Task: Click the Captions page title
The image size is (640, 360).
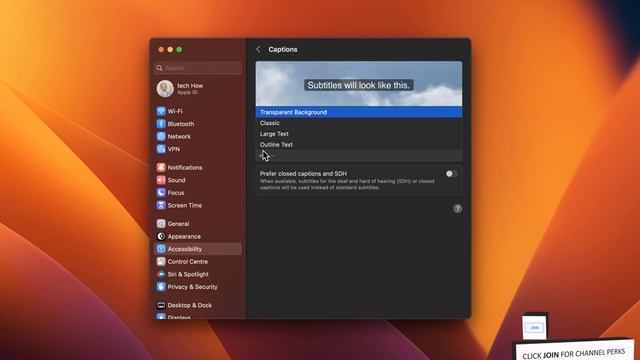Action: coord(283,49)
